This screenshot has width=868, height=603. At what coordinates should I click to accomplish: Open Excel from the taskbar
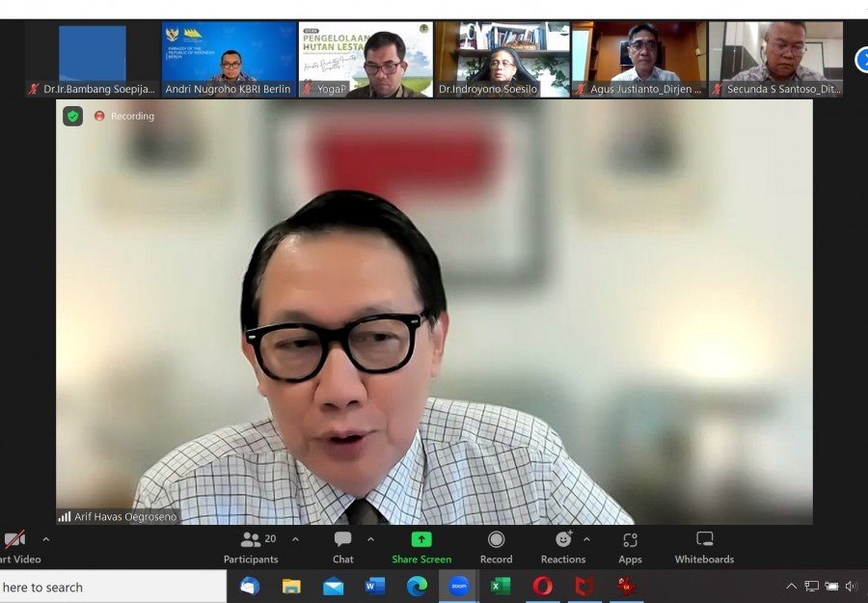point(501,586)
